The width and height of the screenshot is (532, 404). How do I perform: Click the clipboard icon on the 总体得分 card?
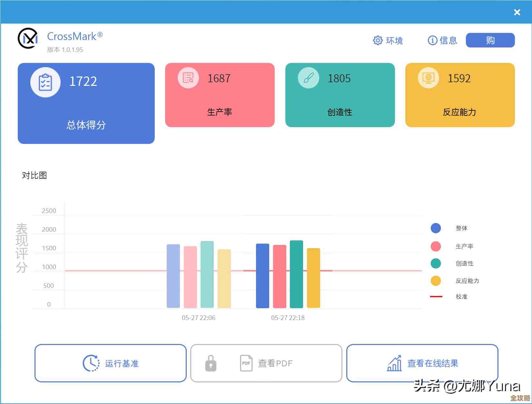[x=45, y=82]
